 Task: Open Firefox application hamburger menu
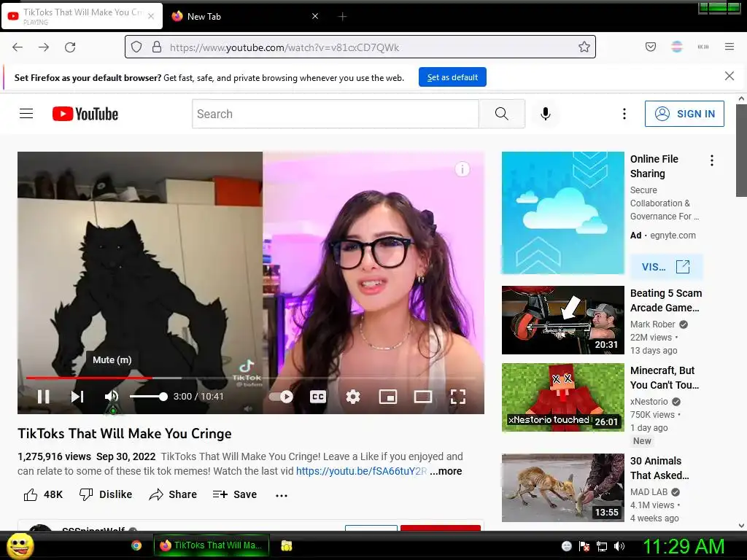tap(729, 47)
